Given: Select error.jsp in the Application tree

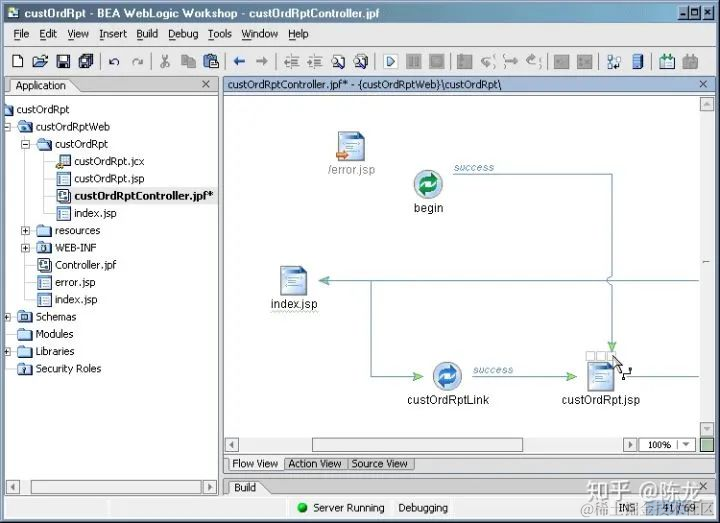Looking at the screenshot, I should (x=75, y=282).
